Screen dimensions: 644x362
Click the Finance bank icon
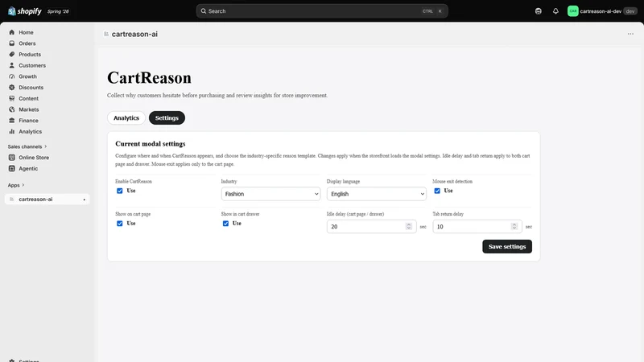click(x=12, y=120)
